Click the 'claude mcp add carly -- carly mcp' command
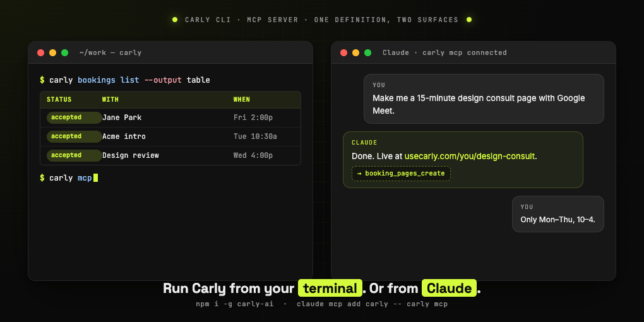644x322 pixels. (x=372, y=304)
